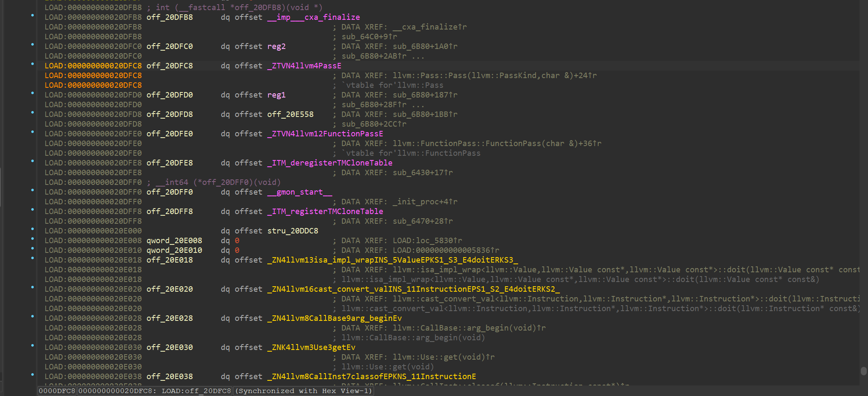This screenshot has height=396, width=868.
Task: Follow the __imp___cxa_finalize offset symbol
Action: (x=313, y=17)
